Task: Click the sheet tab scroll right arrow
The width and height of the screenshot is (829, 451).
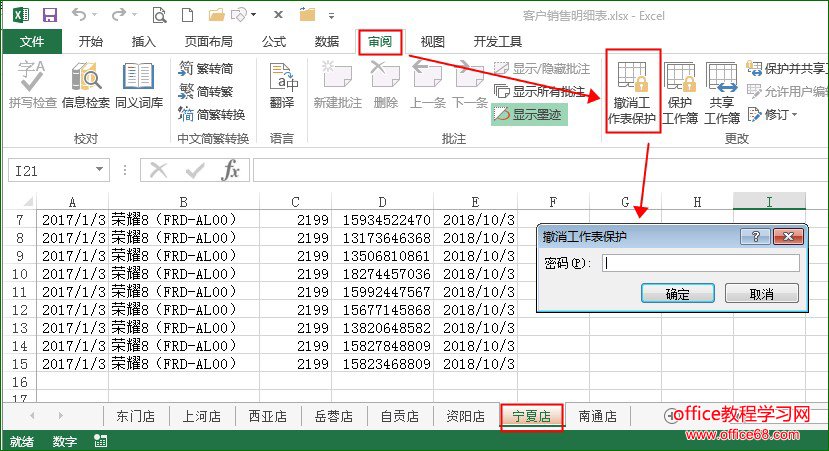Action: tap(61, 416)
